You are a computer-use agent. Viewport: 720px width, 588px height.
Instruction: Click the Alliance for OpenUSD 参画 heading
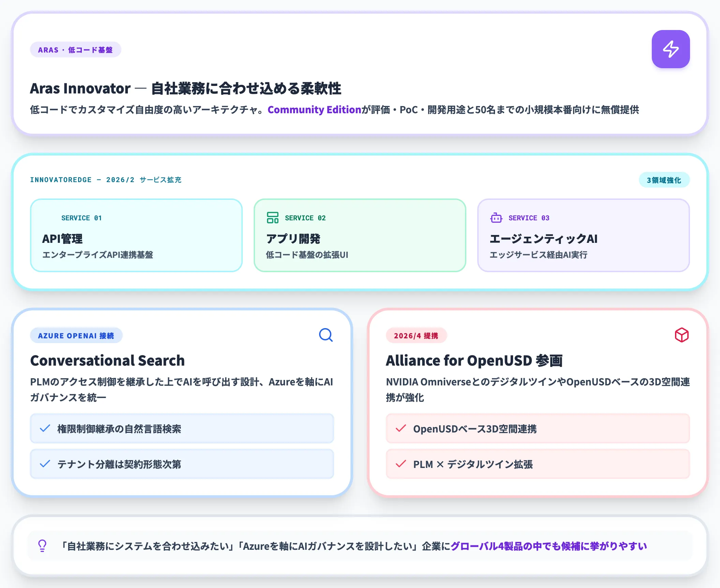point(474,361)
